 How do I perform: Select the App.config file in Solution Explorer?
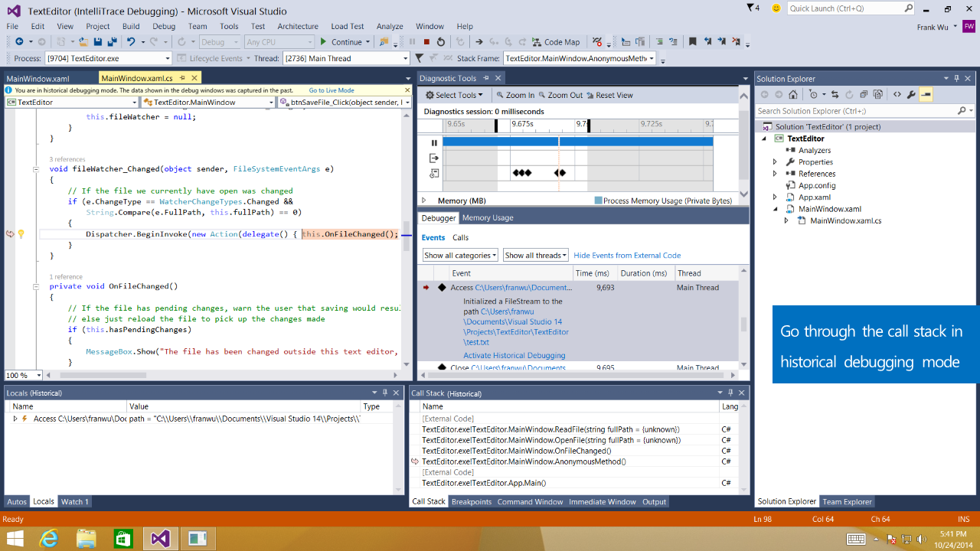click(x=817, y=185)
